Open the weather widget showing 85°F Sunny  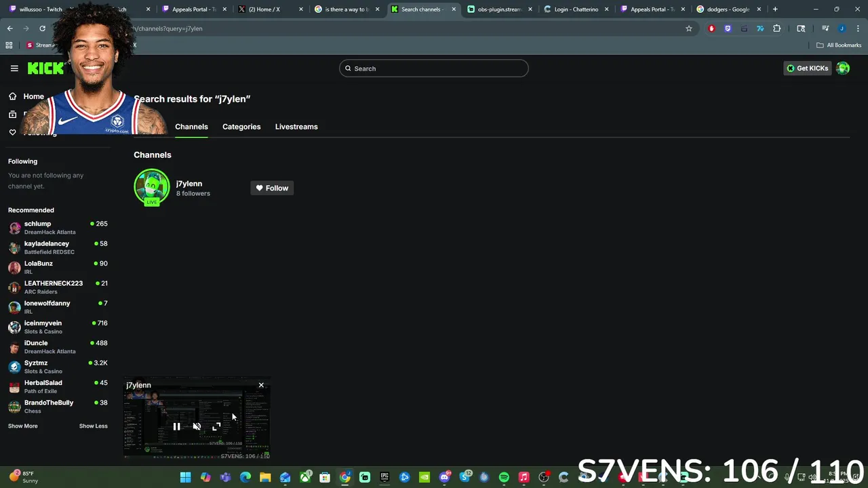point(24,476)
